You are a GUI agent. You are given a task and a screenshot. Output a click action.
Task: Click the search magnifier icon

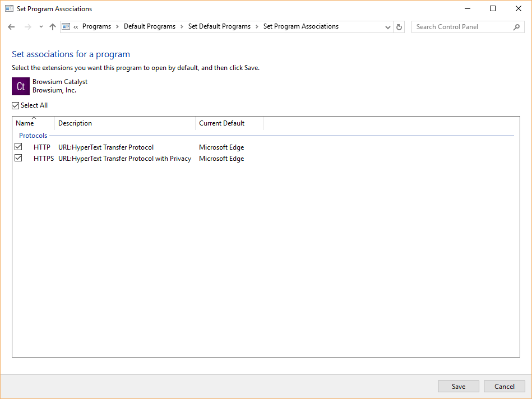pyautogui.click(x=516, y=27)
